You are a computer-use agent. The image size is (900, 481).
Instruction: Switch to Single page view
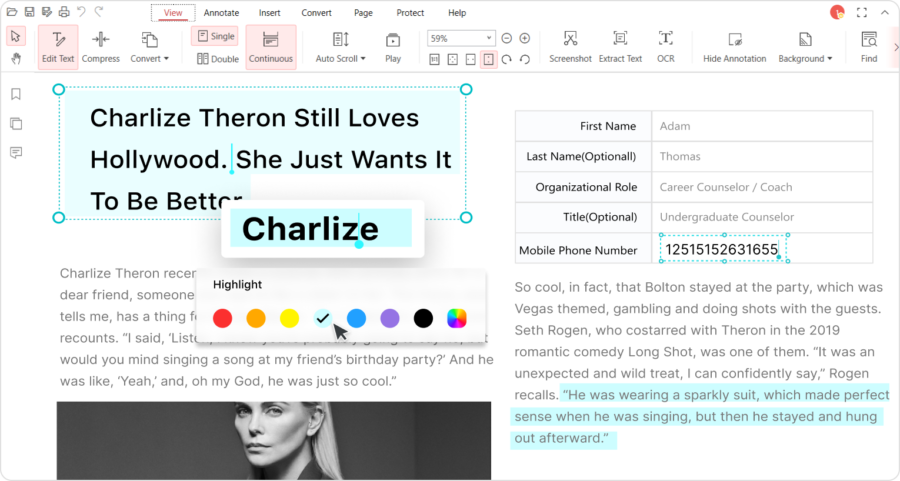(215, 36)
